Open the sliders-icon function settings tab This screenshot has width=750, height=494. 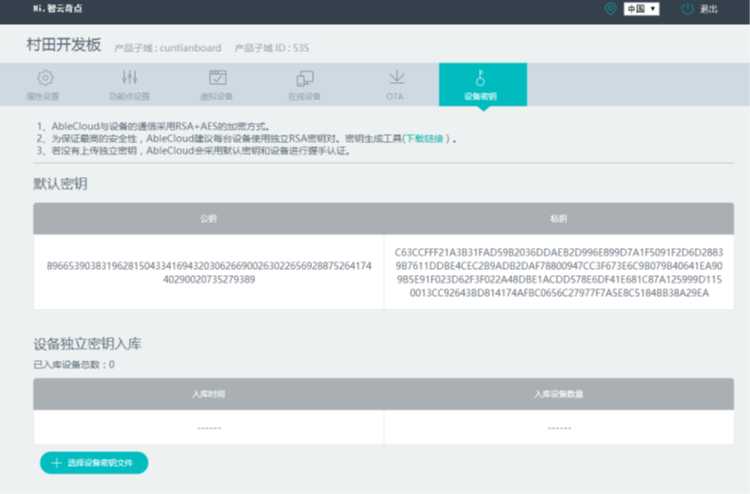tap(130, 85)
